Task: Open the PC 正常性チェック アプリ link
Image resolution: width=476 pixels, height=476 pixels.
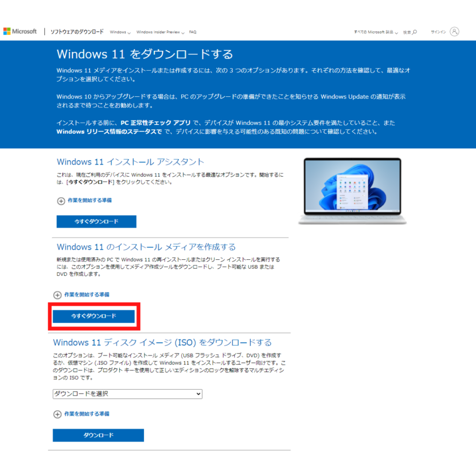Action: click(155, 123)
